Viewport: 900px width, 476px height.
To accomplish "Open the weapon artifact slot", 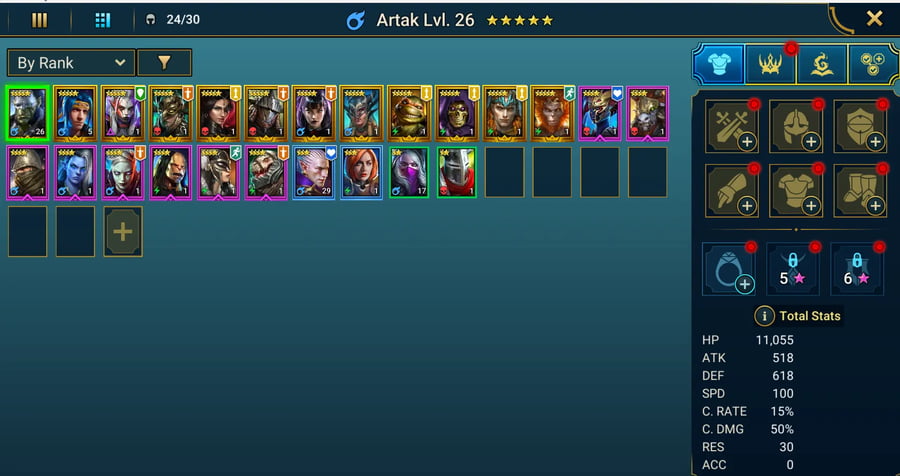I will point(731,126).
